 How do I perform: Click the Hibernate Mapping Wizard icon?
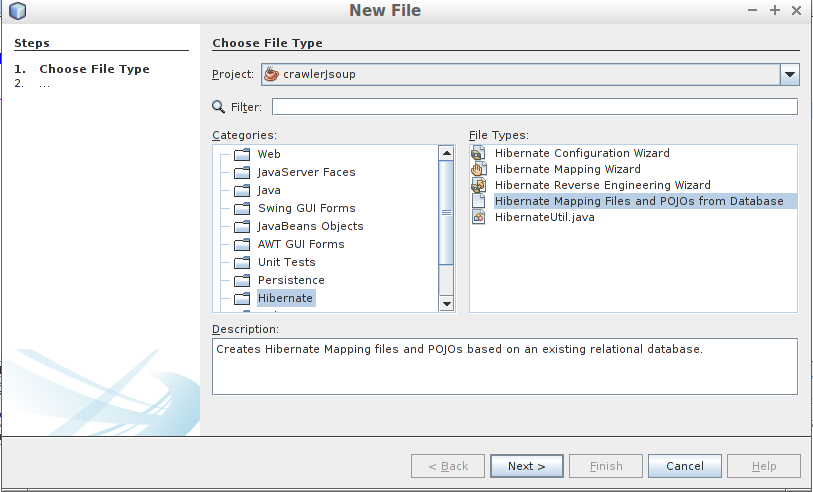coord(479,169)
